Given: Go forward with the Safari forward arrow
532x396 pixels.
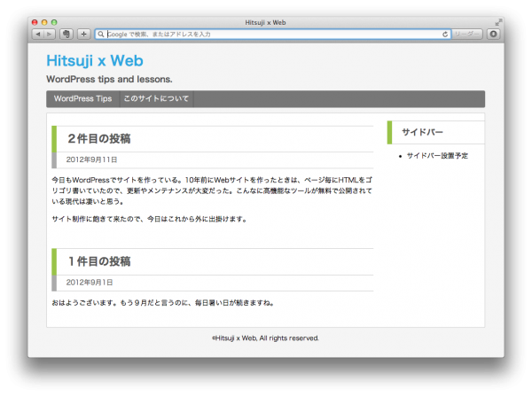Looking at the screenshot, I should (x=50, y=35).
